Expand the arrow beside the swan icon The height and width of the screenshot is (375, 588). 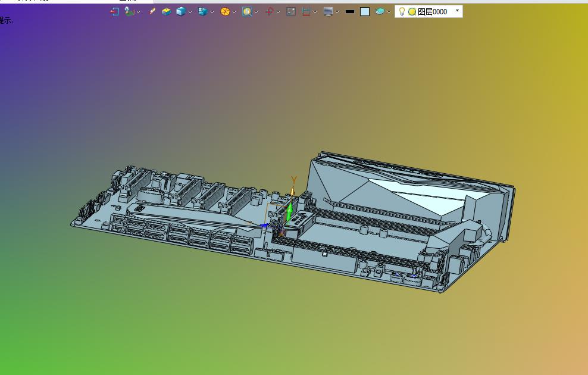coord(139,12)
